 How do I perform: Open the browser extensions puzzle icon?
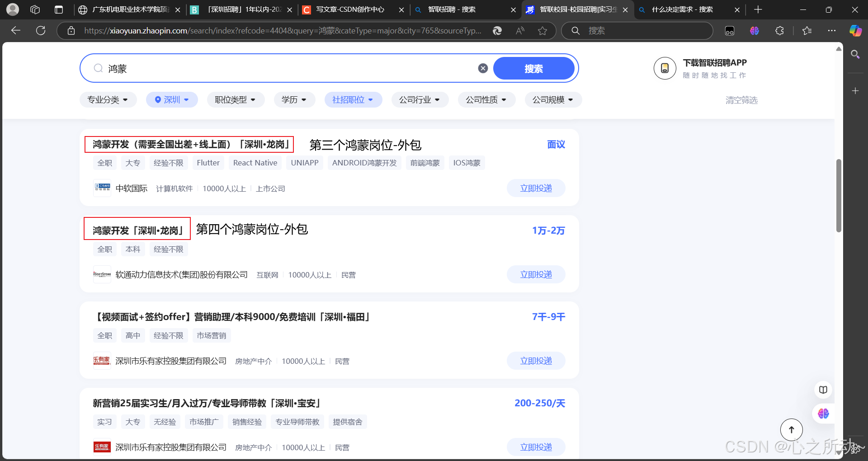coord(779,30)
